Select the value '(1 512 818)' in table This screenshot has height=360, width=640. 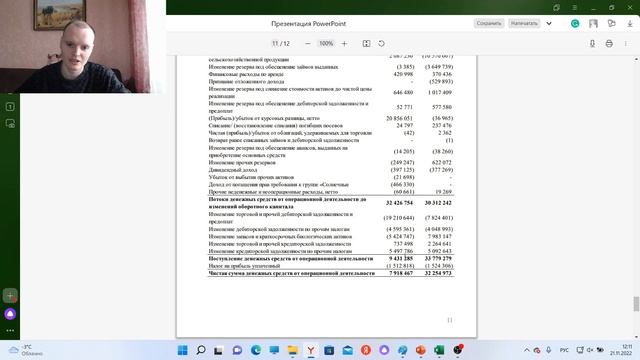(400, 266)
